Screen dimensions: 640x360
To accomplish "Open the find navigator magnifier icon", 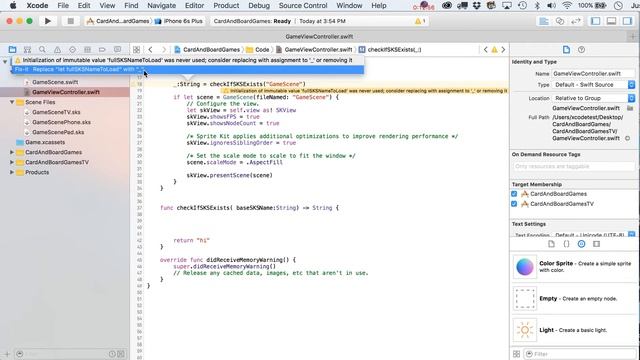I will click(x=42, y=49).
